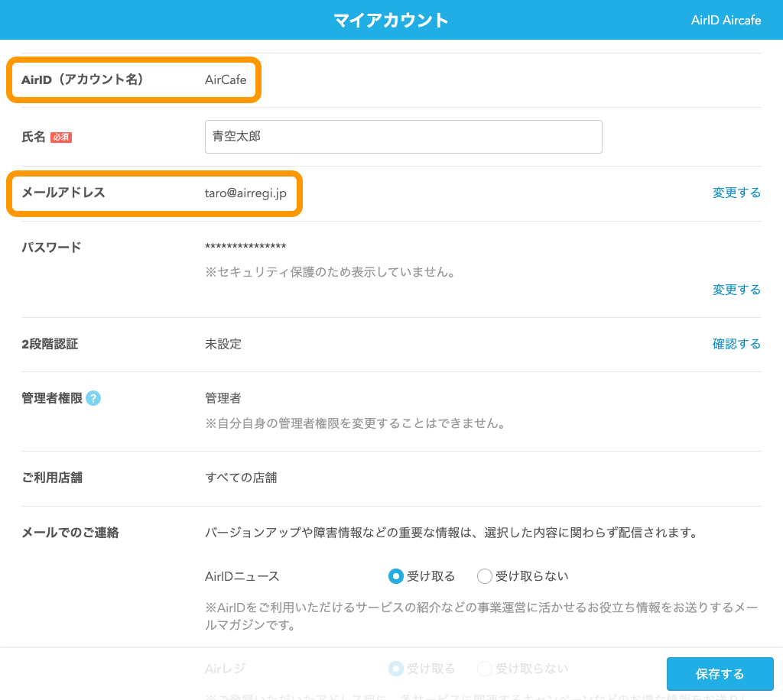Click the masked password asterisks
This screenshot has height=700, width=783.
click(x=245, y=246)
